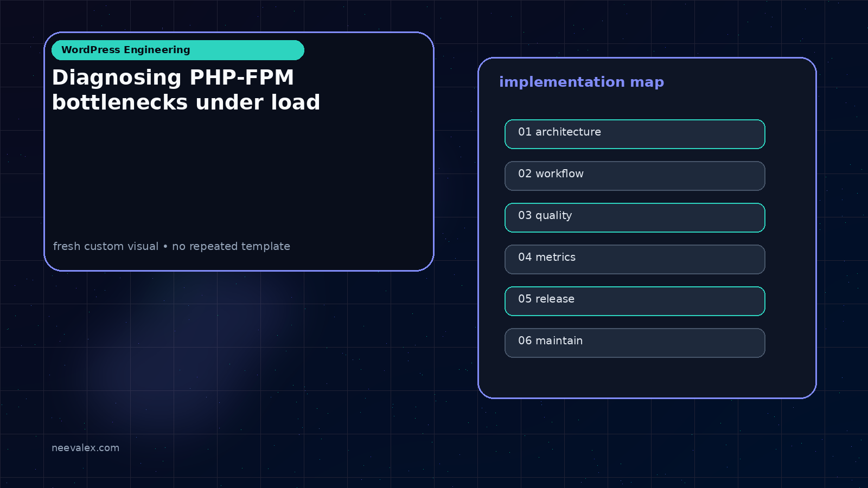Select the 02 workflow item
868x488 pixels.
coord(635,176)
